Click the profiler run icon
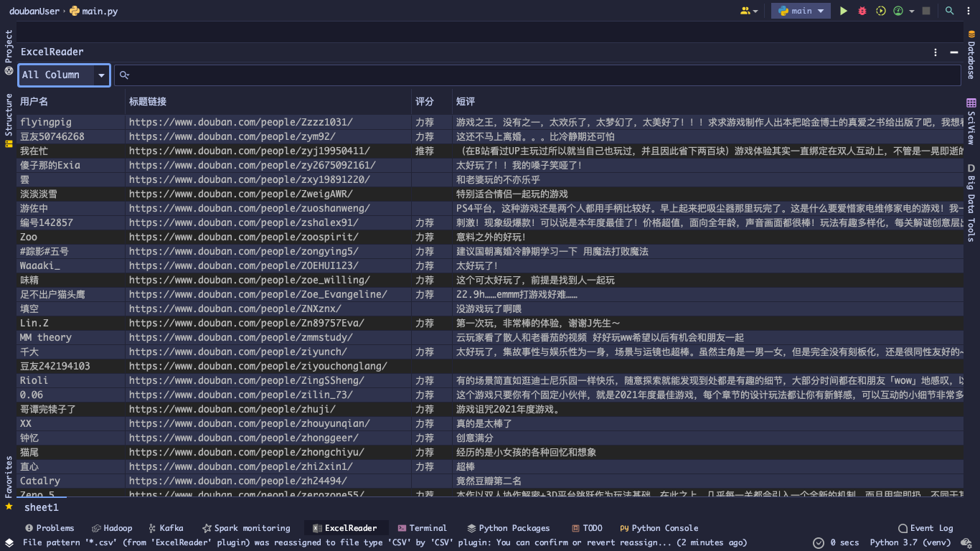This screenshot has width=980, height=551. point(898,11)
